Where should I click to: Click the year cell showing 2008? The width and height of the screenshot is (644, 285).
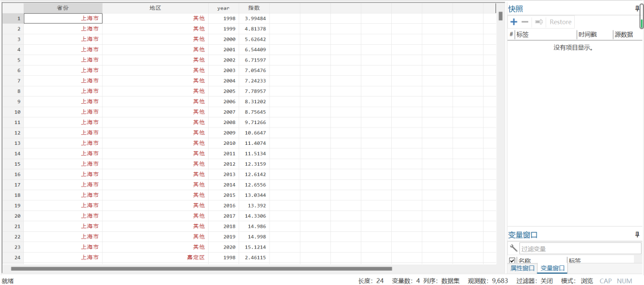(x=224, y=122)
